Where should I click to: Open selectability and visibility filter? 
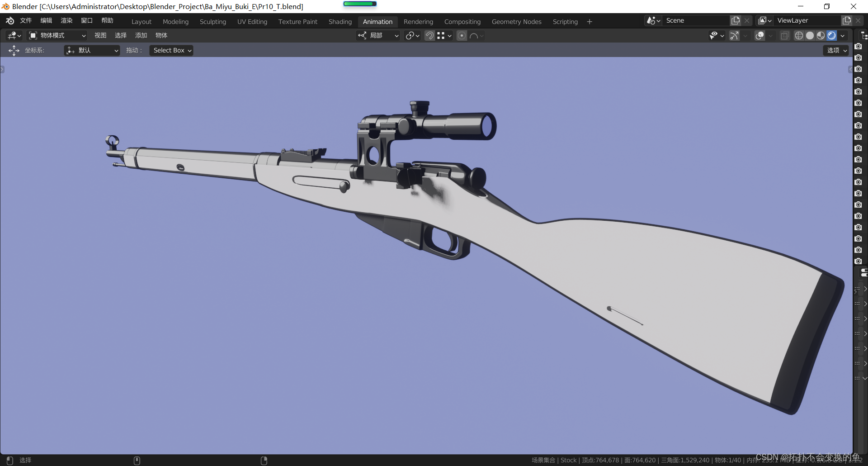tap(717, 35)
